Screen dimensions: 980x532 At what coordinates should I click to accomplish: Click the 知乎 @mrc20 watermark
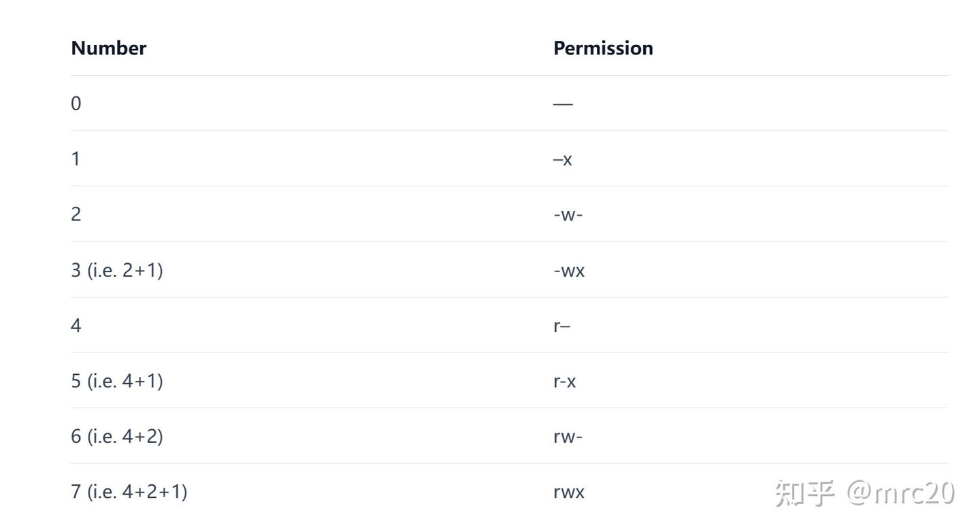click(865, 493)
